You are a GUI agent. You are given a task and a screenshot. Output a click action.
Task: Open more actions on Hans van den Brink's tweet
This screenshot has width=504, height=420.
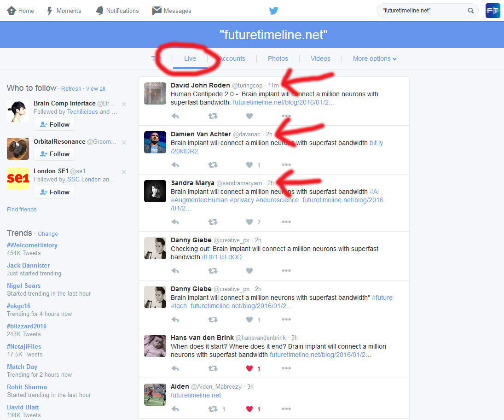(286, 368)
